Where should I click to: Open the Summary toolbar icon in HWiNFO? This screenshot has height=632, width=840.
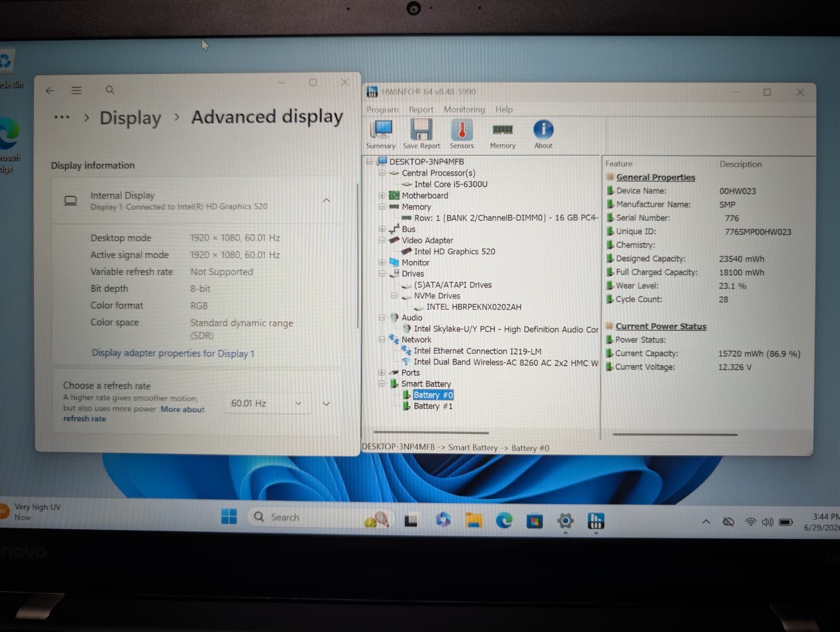point(381,135)
